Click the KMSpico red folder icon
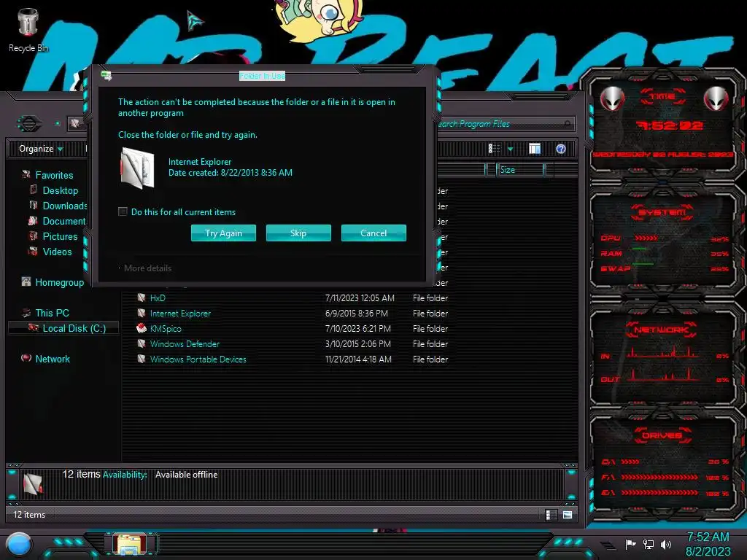747x560 pixels. 142,328
